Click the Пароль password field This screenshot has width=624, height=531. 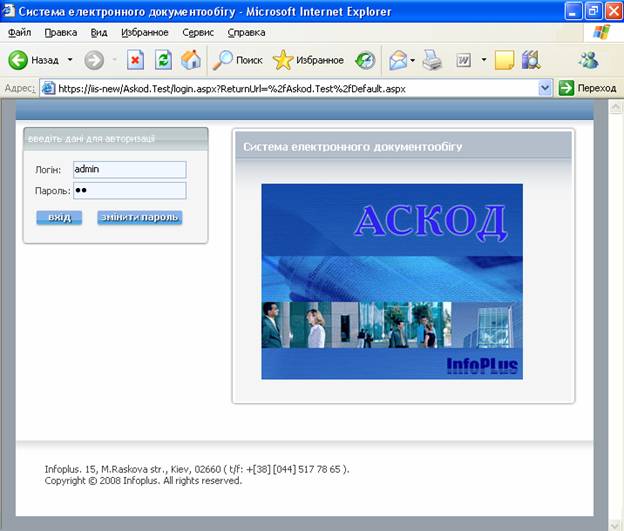tap(129, 190)
